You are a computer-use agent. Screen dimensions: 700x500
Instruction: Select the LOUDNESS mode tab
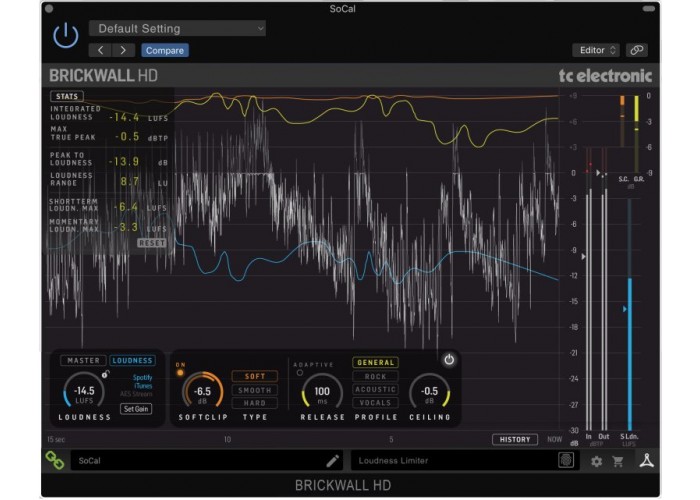132,360
